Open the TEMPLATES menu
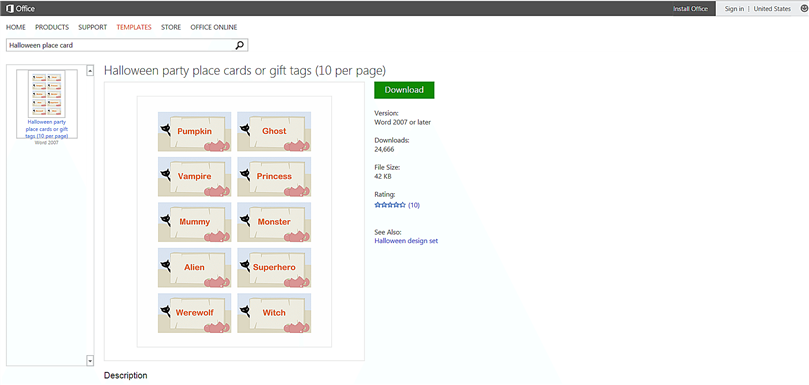This screenshot has width=809, height=385. [134, 27]
